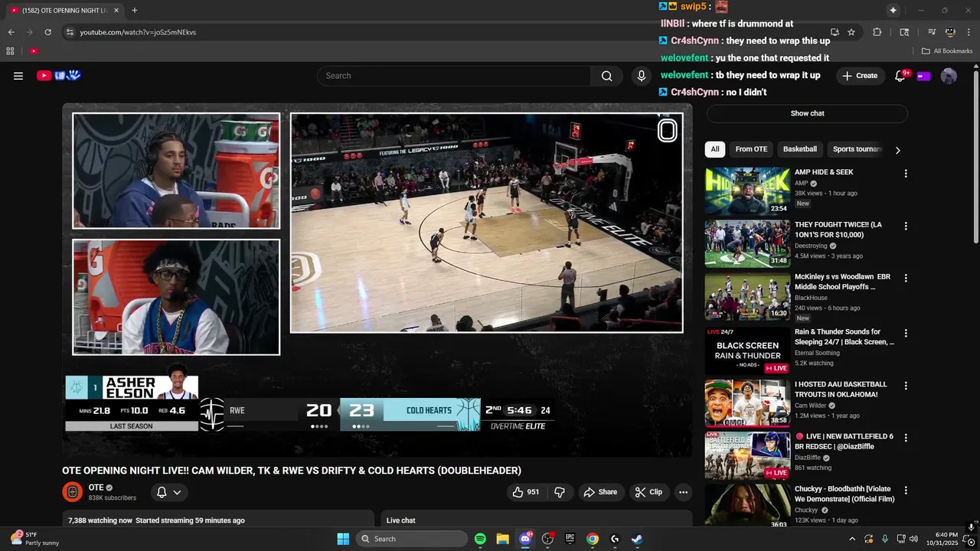Open the weather widget on taskbar
980x551 pixels.
click(x=35, y=539)
